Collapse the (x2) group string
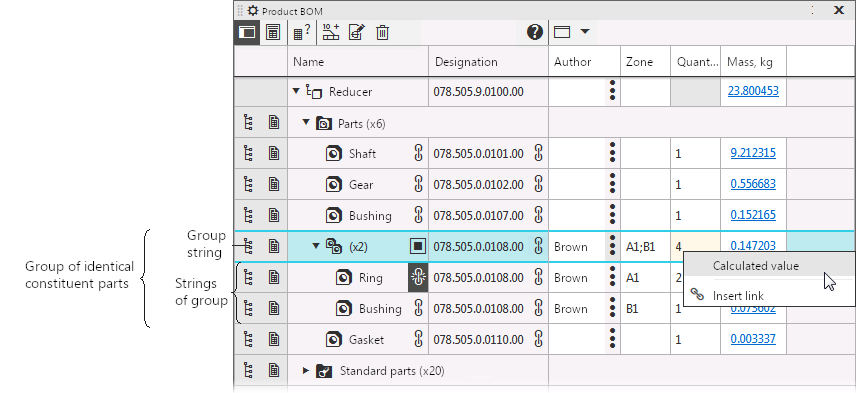The width and height of the screenshot is (856, 393). point(316,246)
